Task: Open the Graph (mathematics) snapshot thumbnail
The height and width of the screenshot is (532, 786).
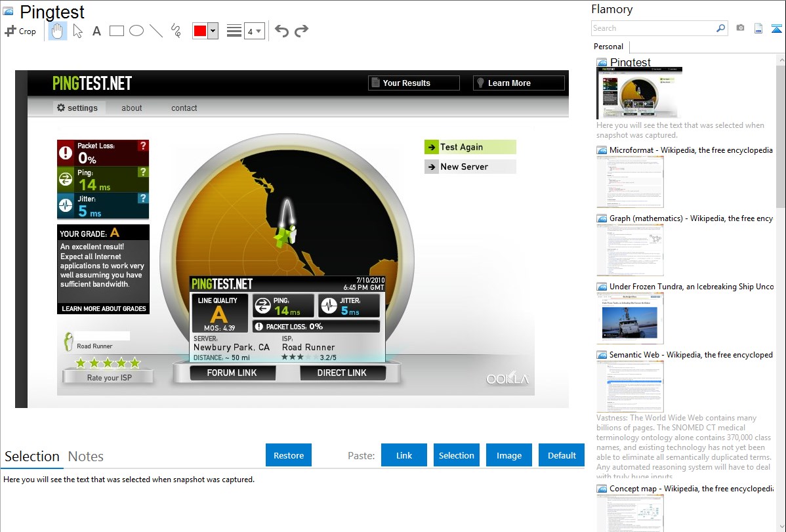Action: tap(630, 250)
